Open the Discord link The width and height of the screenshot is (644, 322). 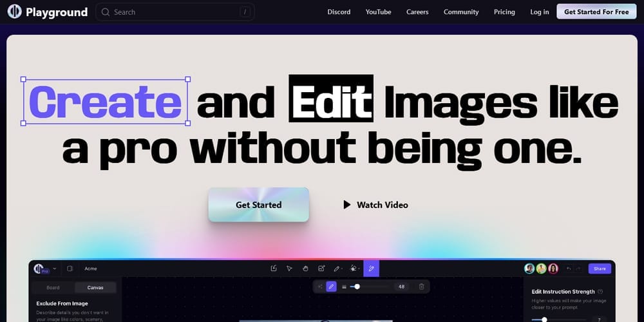[x=339, y=12]
